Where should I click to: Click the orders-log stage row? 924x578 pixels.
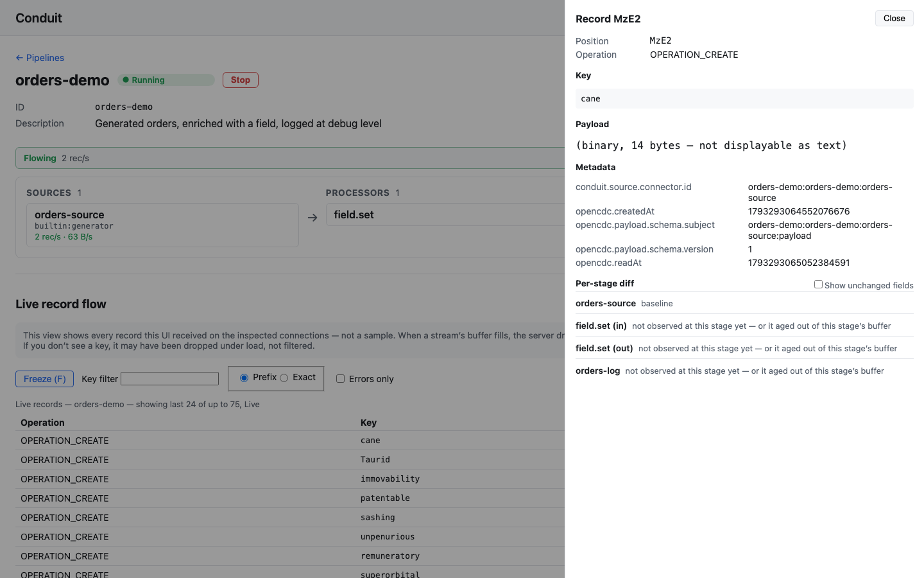(x=744, y=371)
